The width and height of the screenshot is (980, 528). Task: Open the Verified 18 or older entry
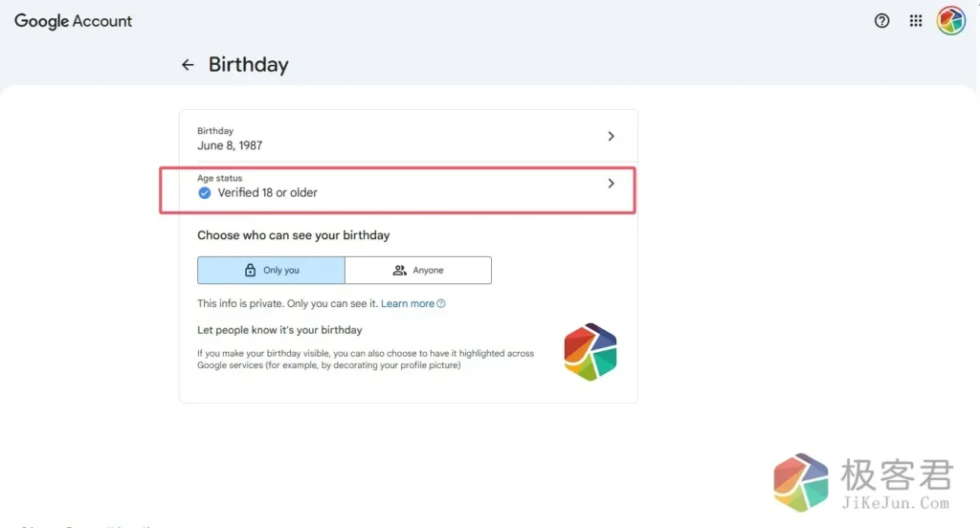[x=267, y=192]
